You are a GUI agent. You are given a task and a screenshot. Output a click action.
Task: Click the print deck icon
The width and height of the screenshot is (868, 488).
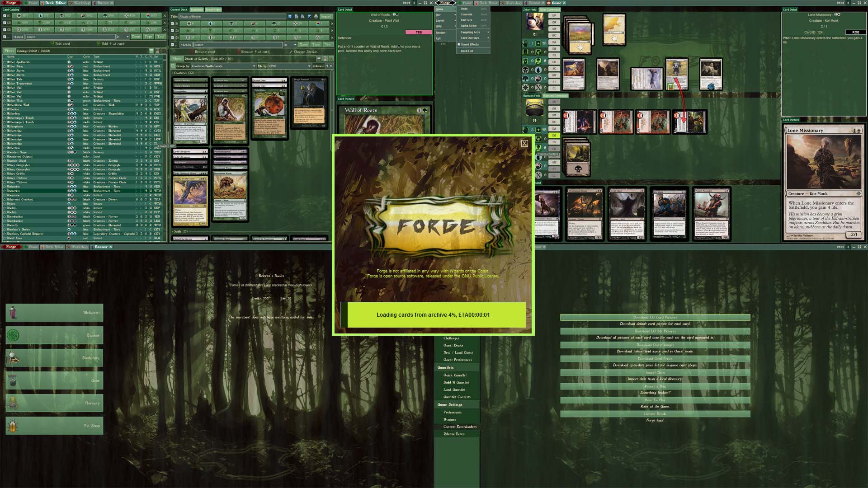pos(316,16)
